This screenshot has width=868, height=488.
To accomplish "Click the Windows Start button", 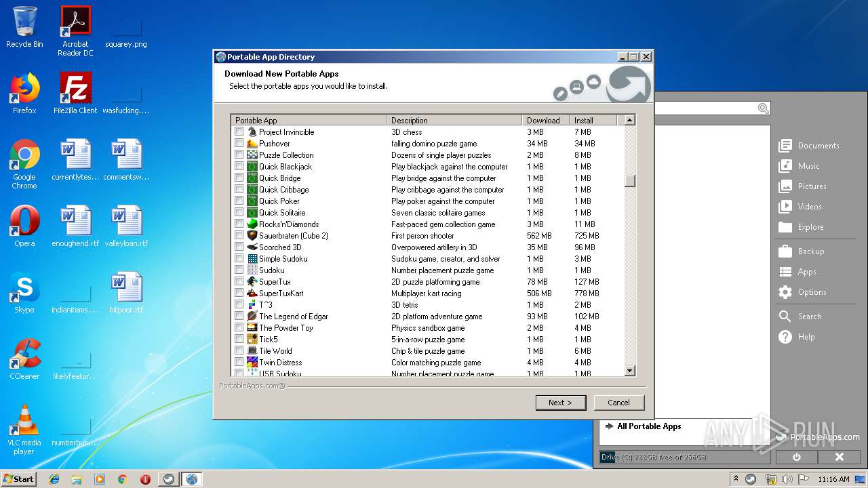I will [18, 479].
